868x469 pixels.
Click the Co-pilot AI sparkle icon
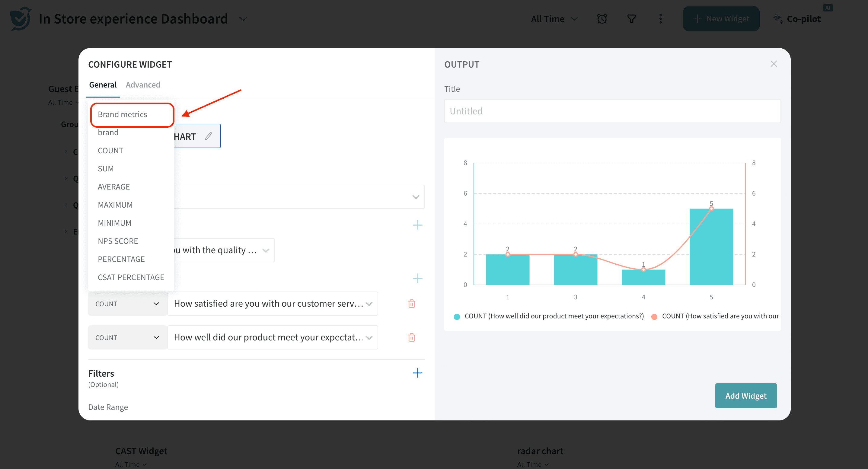point(778,19)
